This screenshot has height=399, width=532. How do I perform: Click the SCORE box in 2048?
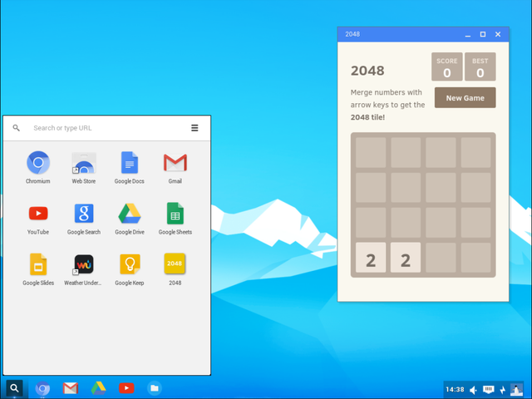447,66
